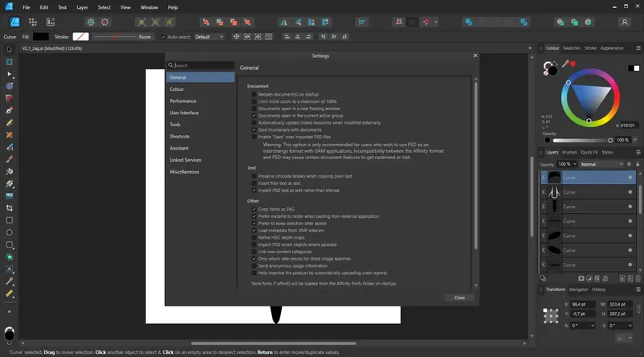Select the Ellipse tool

pos(9,232)
